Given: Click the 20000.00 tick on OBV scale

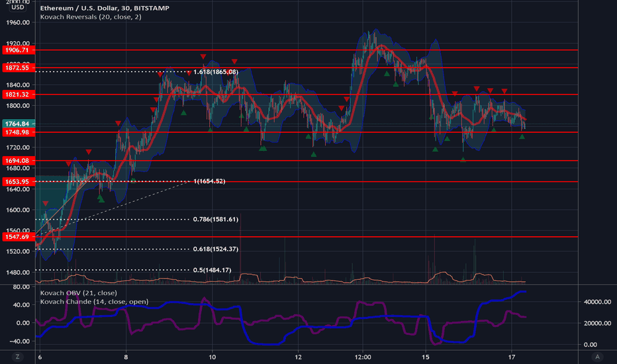Looking at the screenshot, I should click(x=597, y=324).
